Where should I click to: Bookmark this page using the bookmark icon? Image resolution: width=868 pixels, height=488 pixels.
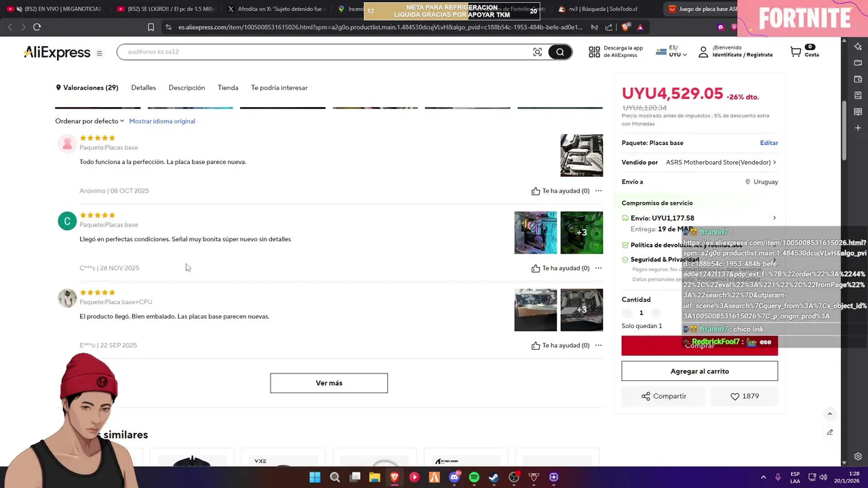(151, 27)
